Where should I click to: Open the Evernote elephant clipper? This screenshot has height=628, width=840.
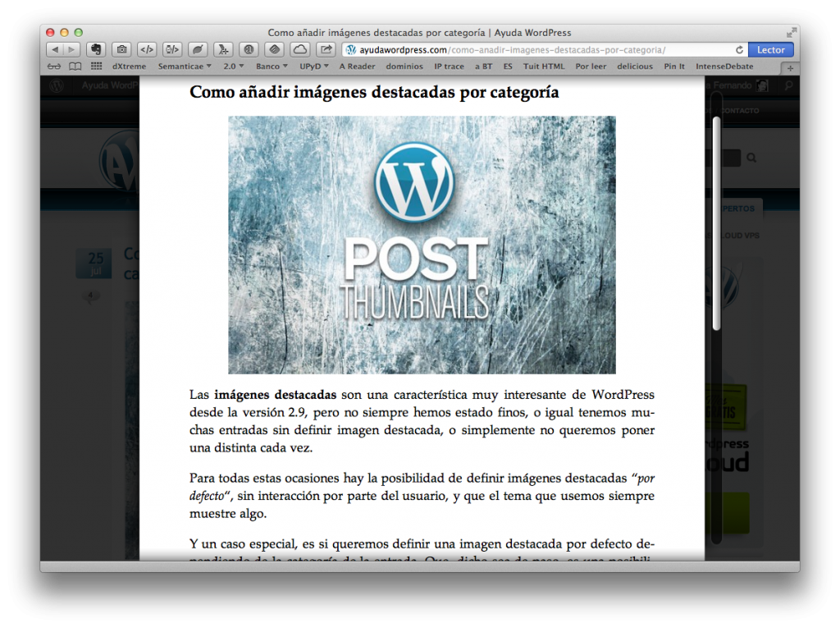96,50
